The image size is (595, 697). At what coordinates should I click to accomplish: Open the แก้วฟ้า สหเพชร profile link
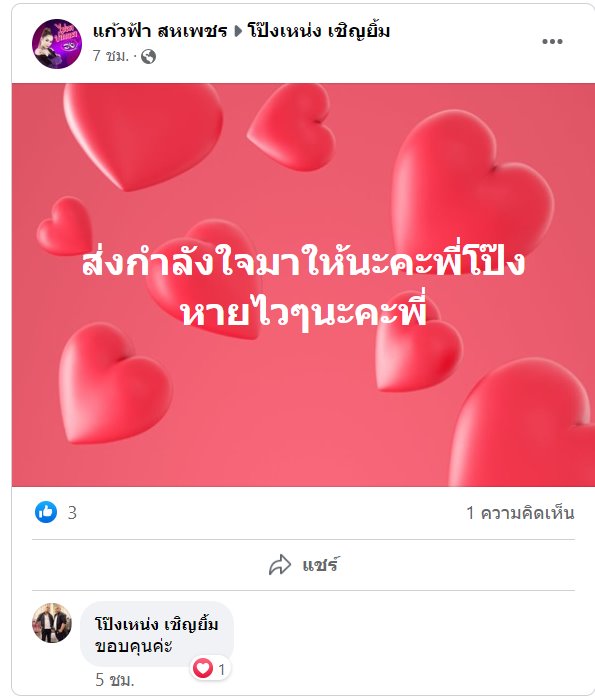coord(160,31)
